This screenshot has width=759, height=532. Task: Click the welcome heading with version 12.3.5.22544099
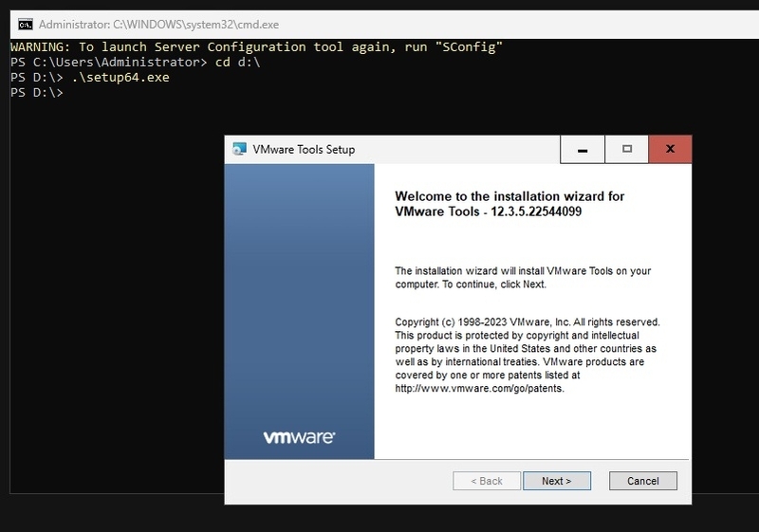tap(509, 204)
